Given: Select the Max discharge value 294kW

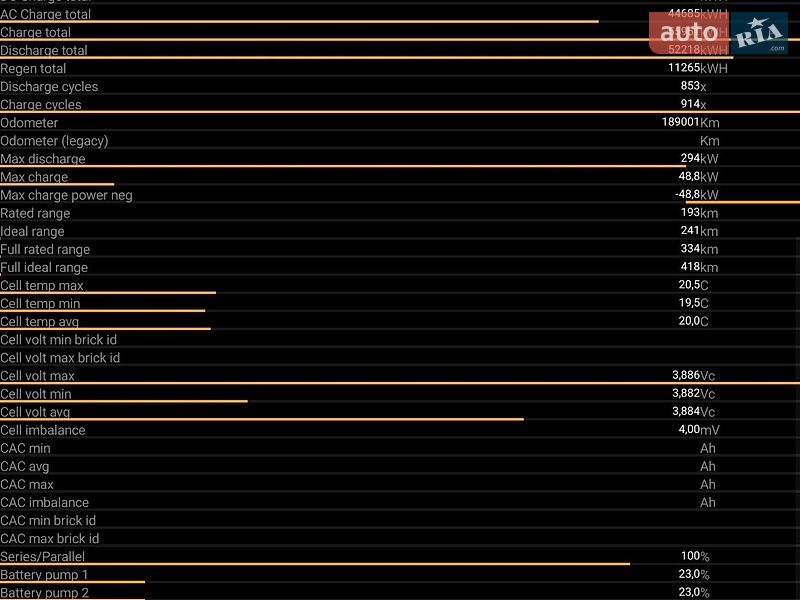Looking at the screenshot, I should pos(699,159).
